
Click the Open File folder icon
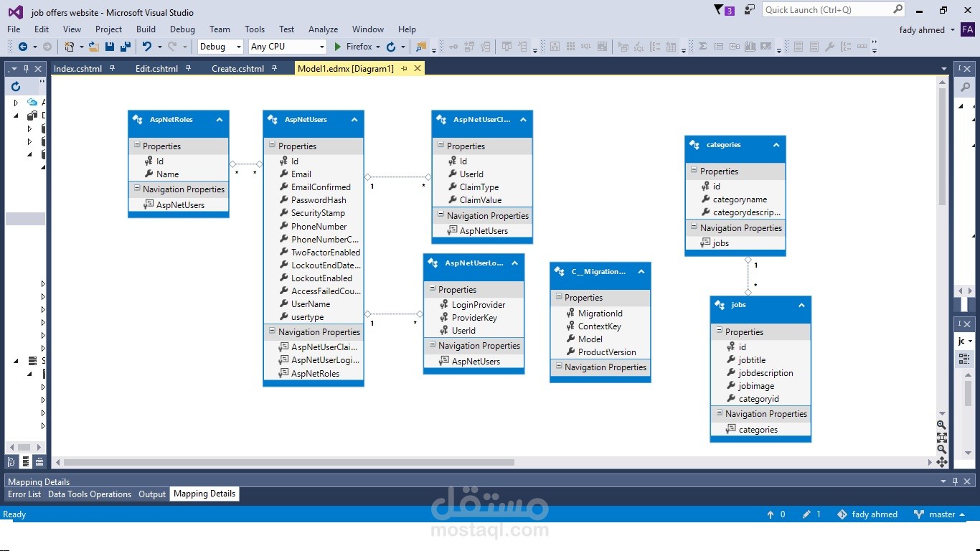tap(93, 47)
